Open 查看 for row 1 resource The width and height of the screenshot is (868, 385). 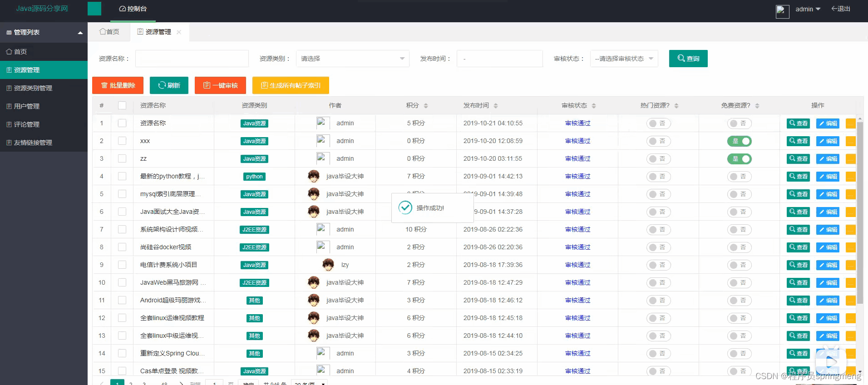click(x=799, y=123)
